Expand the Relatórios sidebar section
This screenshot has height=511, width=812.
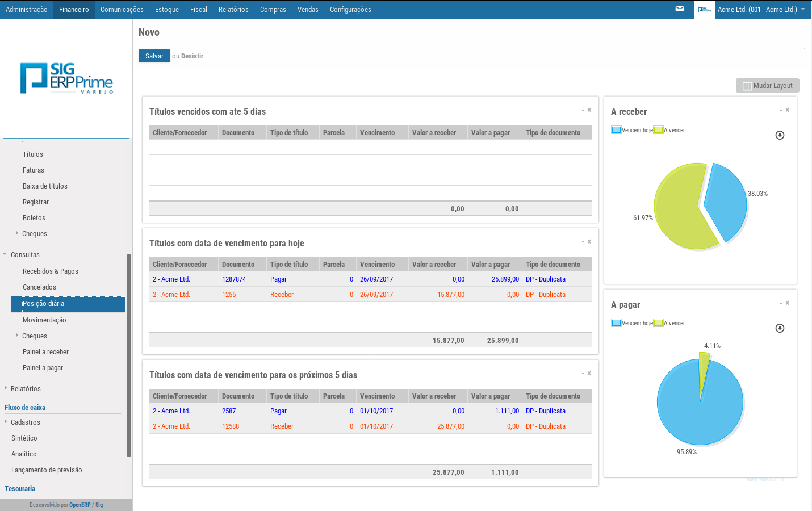(x=6, y=388)
